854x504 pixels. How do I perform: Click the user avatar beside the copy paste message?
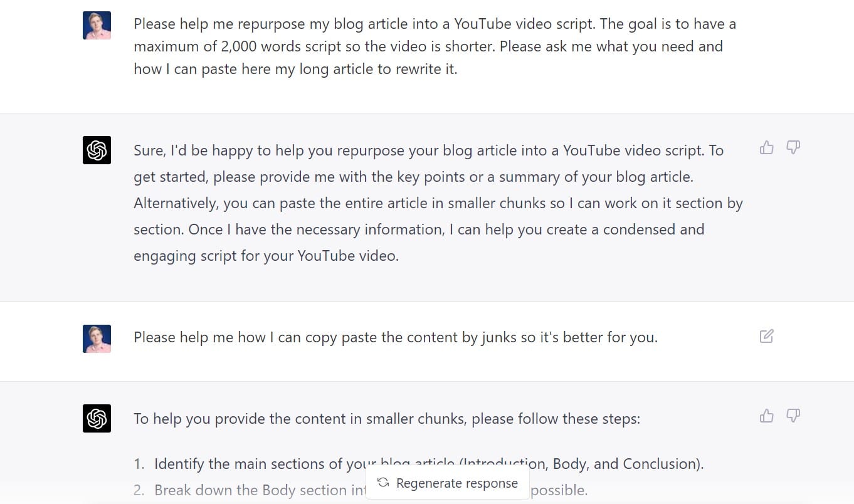[97, 339]
